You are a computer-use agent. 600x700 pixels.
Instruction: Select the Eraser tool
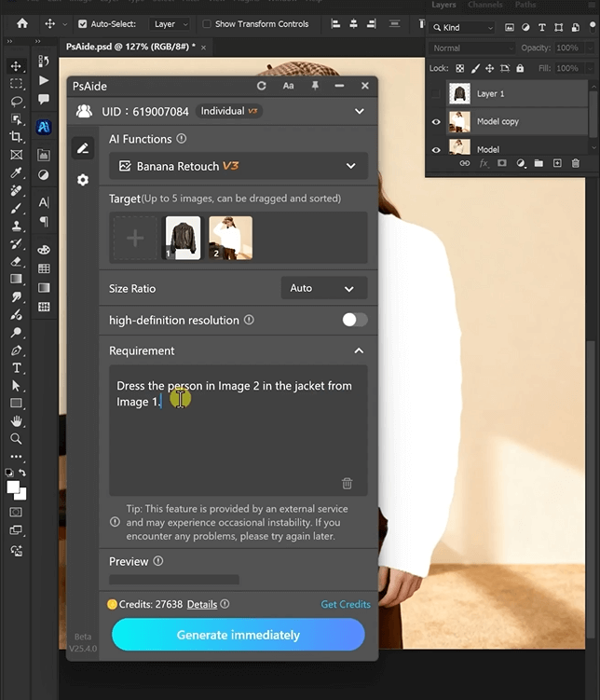click(16, 261)
